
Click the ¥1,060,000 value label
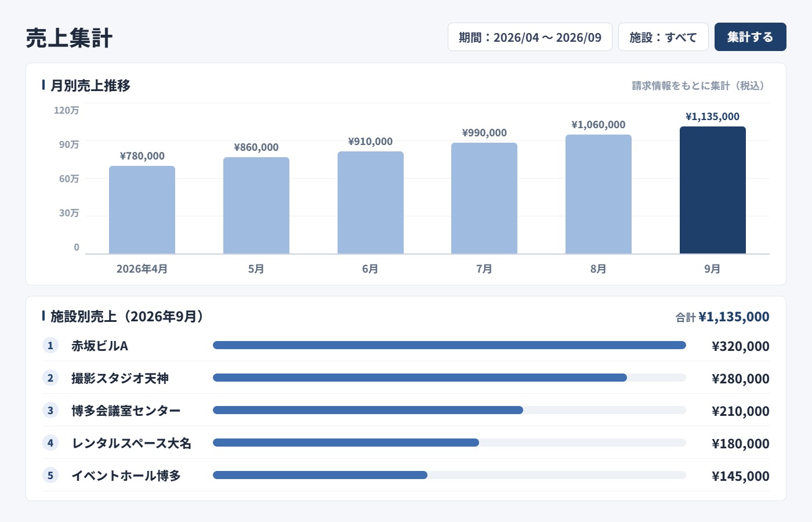click(x=599, y=125)
